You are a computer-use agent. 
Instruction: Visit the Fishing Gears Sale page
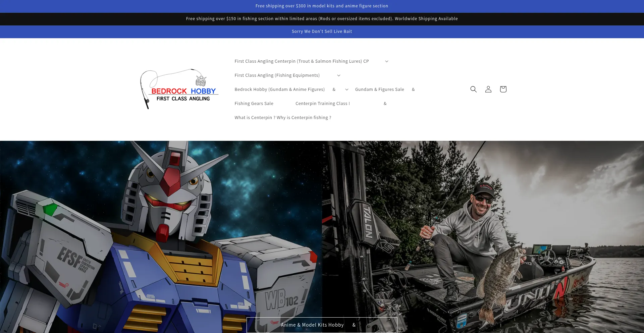click(x=254, y=104)
